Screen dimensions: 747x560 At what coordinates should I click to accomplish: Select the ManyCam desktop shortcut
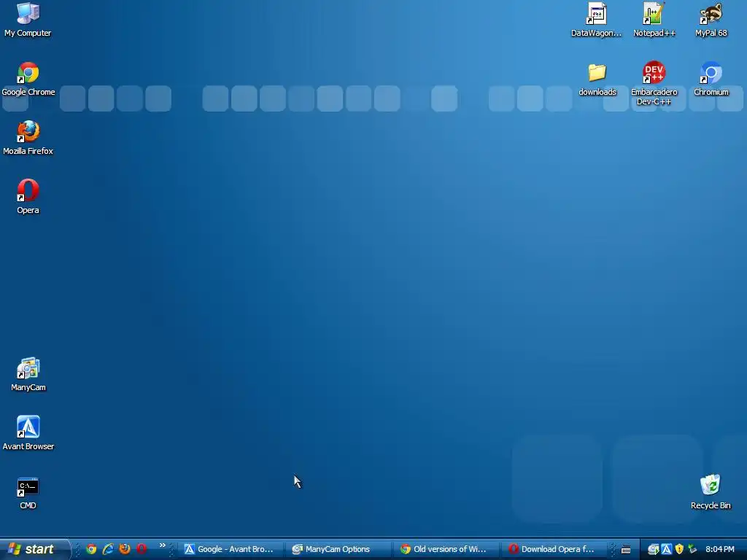(28, 374)
